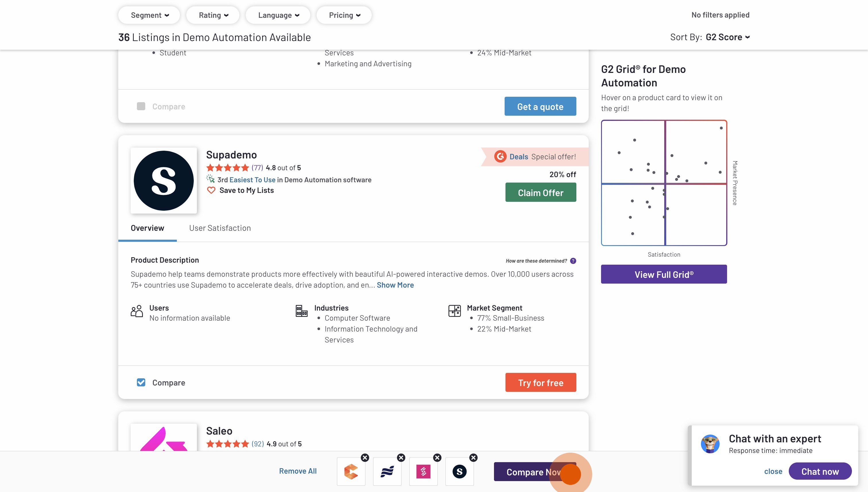
Task: Click the Users people icon
Action: point(137,311)
